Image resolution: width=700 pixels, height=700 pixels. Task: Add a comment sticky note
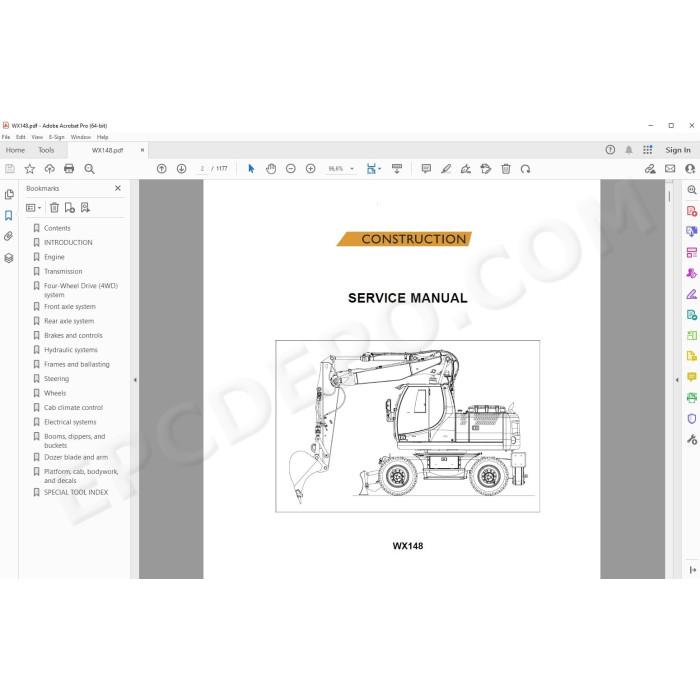pos(426,169)
